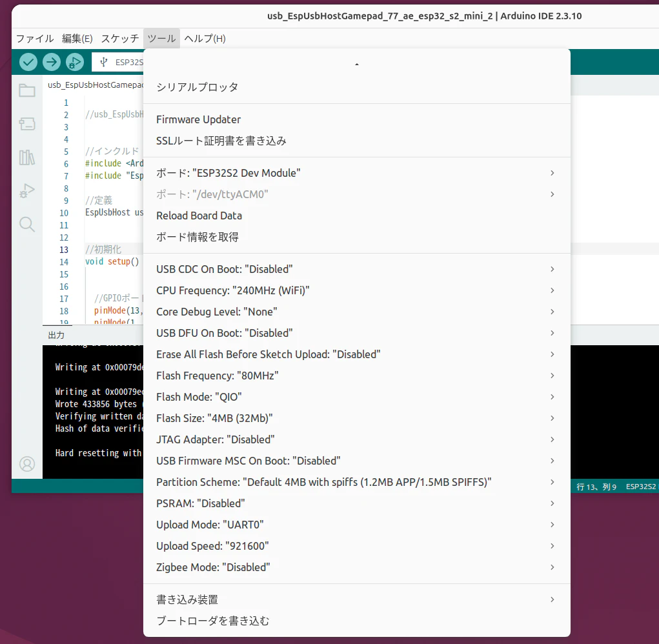Expand Upload Mode "UART0" submenu
This screenshot has height=644, width=659.
pos(356,525)
